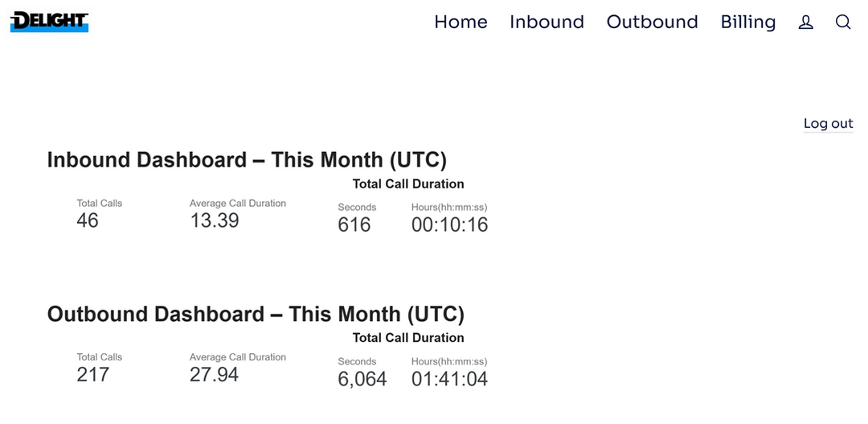Click the outbound seconds value 6,064
The image size is (868, 424).
click(362, 379)
